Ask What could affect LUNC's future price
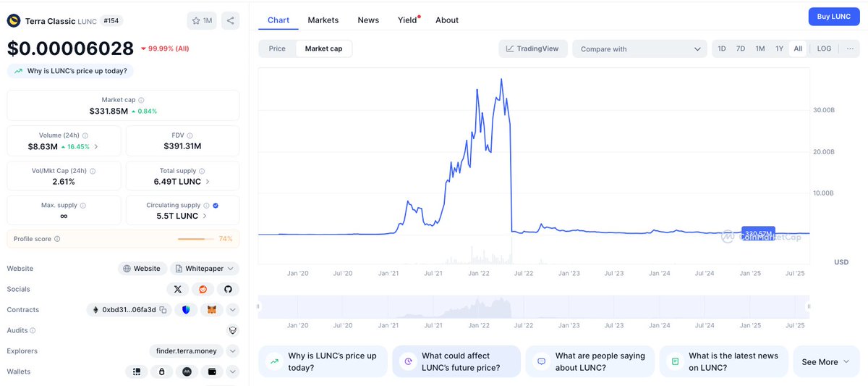The image size is (868, 386). click(456, 361)
